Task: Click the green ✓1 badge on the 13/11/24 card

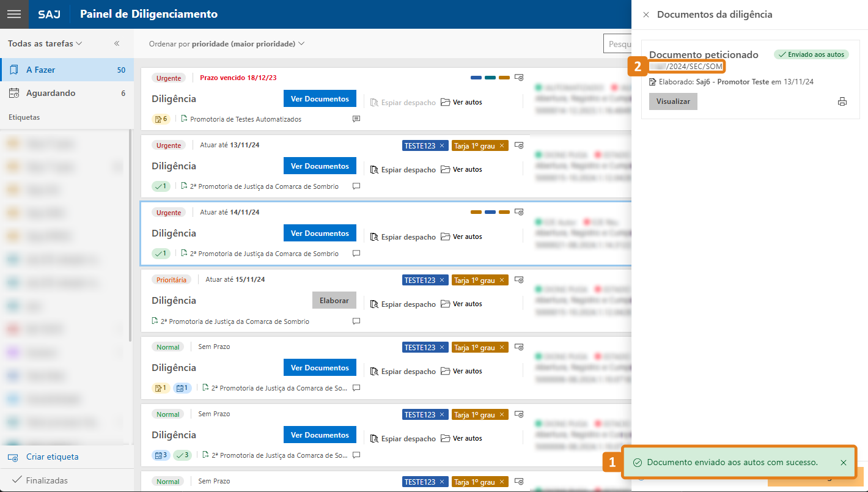Action: coord(161,186)
